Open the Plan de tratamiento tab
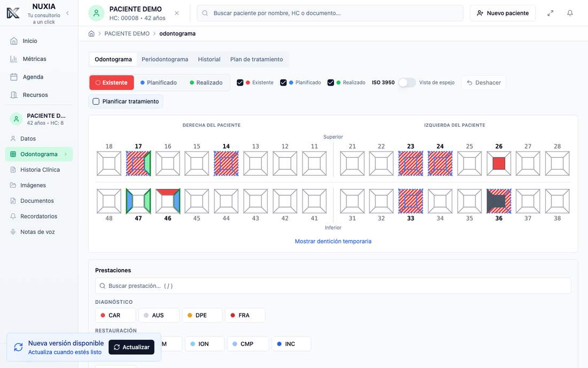588x368 pixels. (x=257, y=59)
